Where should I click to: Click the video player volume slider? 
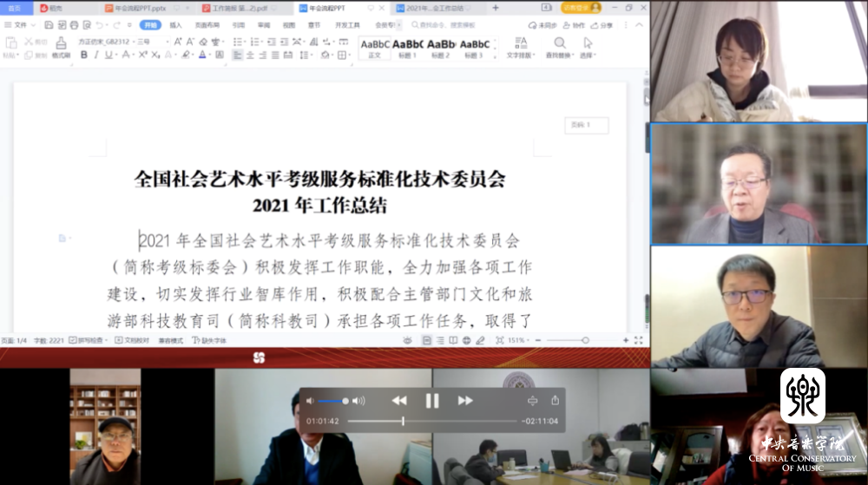click(333, 401)
